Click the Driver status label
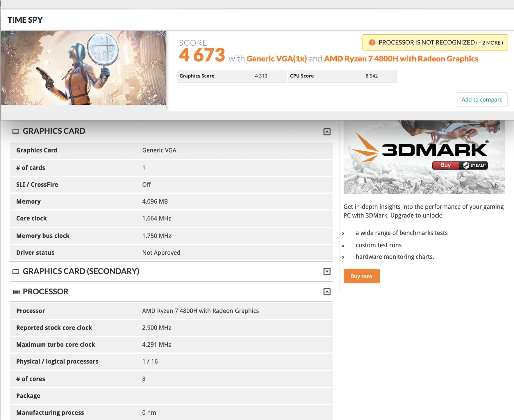 35,253
